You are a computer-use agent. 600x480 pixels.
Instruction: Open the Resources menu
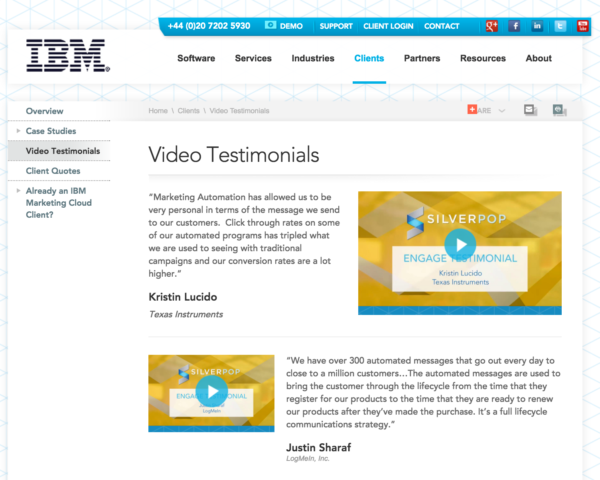pos(483,58)
